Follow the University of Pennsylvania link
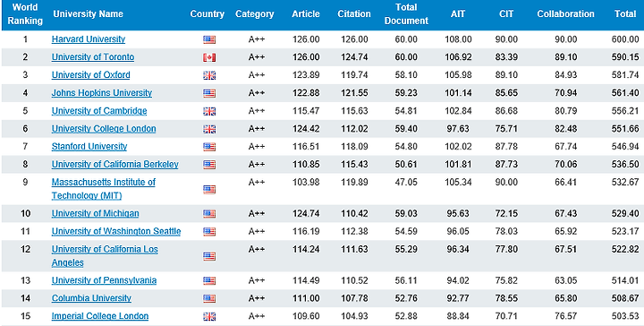This screenshot has height=326, width=644. [104, 280]
